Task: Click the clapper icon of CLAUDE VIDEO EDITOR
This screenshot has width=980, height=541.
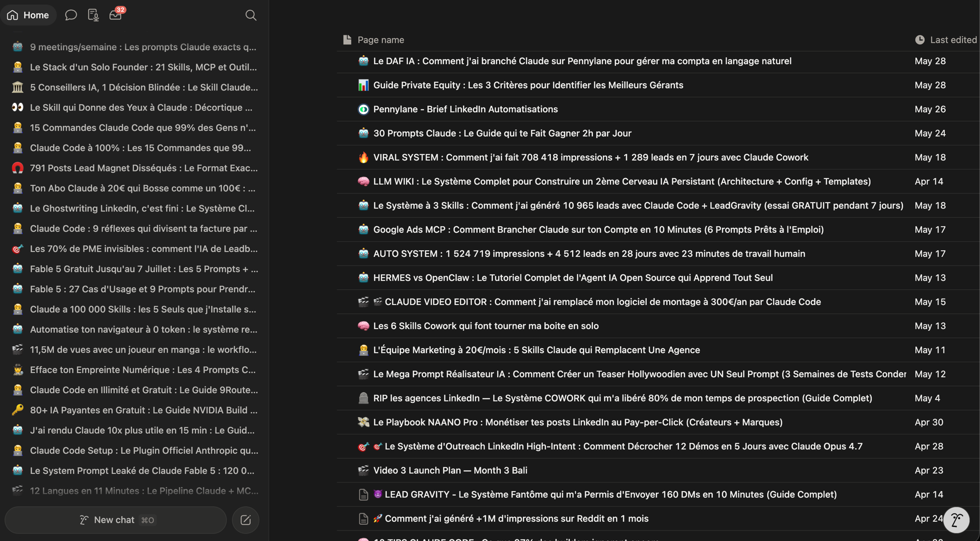Action: point(363,302)
